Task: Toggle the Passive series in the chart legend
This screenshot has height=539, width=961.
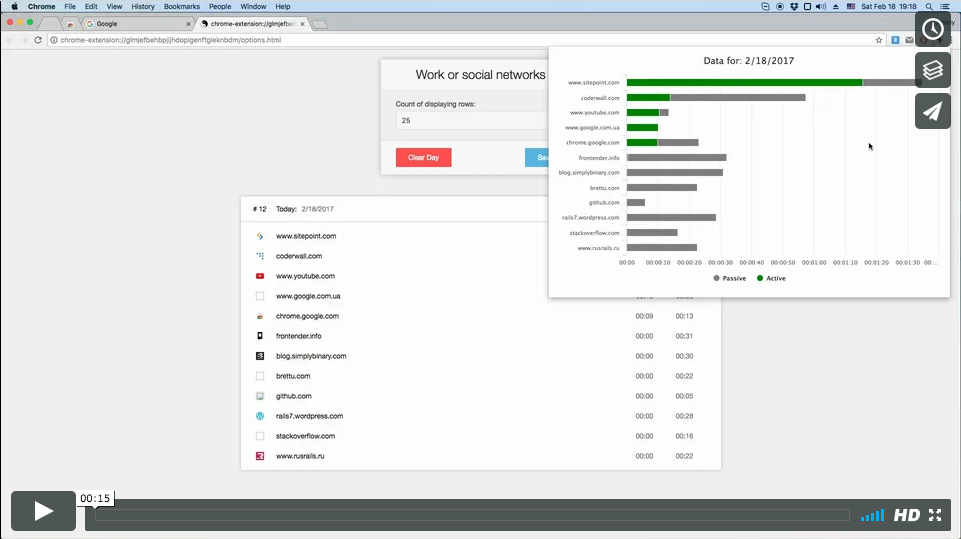Action: click(729, 278)
